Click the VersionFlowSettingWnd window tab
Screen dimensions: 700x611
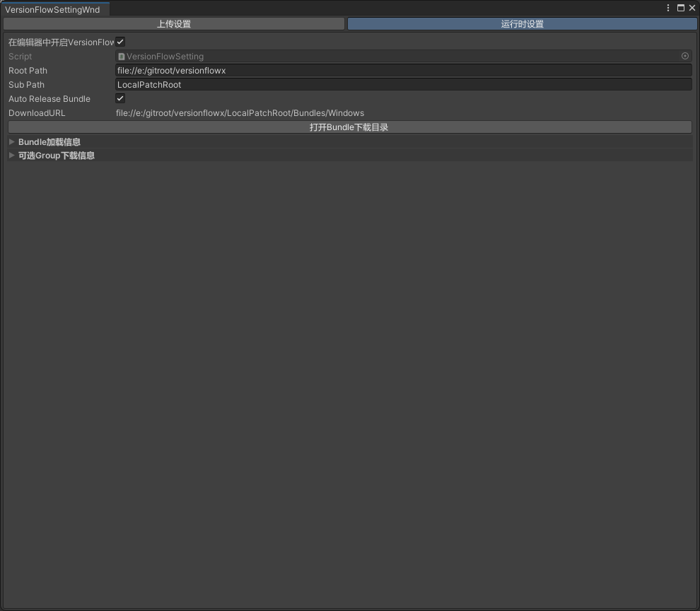pyautogui.click(x=52, y=10)
